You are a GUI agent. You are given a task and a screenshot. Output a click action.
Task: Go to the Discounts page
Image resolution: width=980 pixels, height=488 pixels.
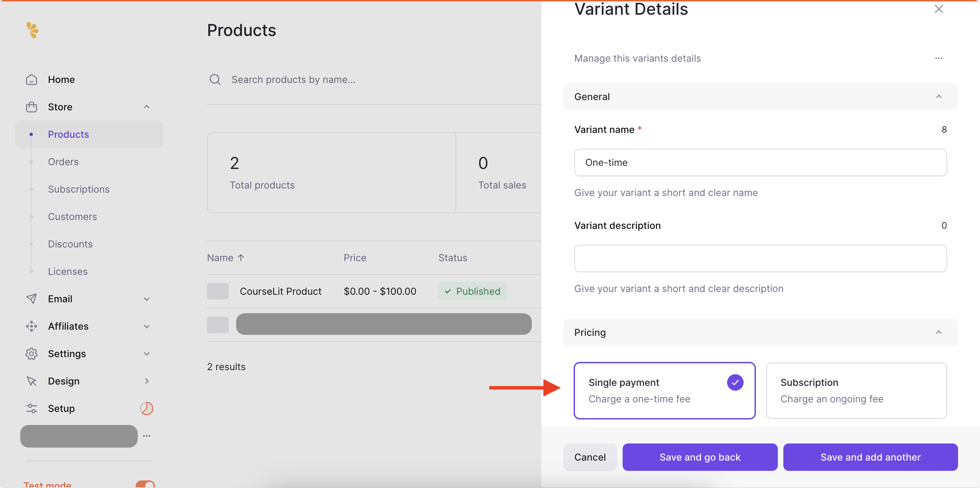(x=70, y=244)
